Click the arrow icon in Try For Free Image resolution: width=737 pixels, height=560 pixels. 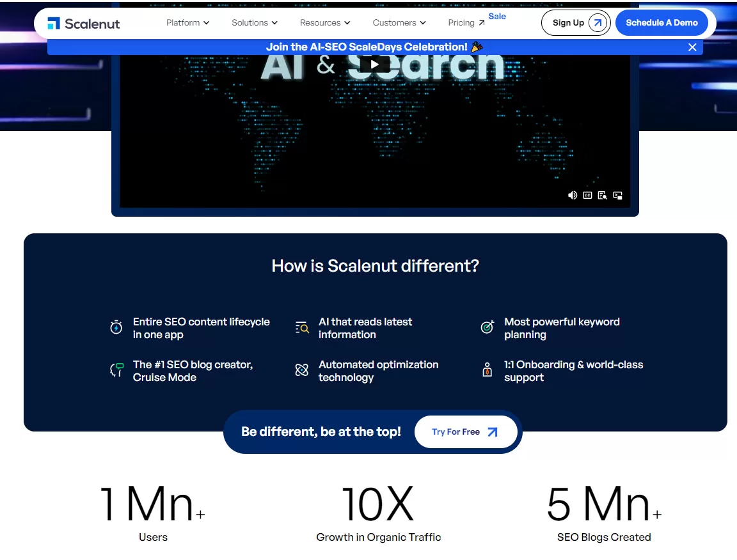pyautogui.click(x=492, y=432)
